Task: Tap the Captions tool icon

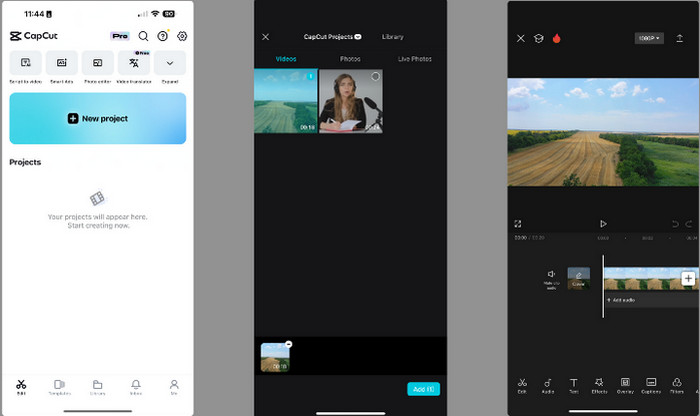Action: pyautogui.click(x=651, y=385)
